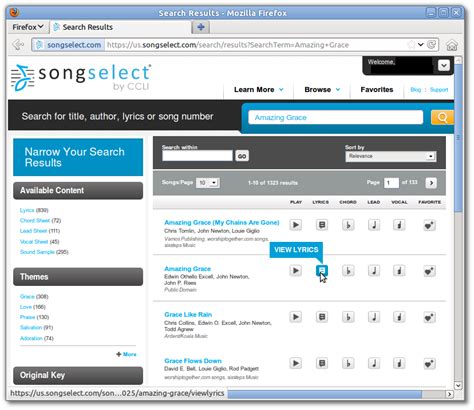Image resolution: width=474 pixels, height=410 pixels.
Task: Click the page number input field
Action: click(x=391, y=183)
